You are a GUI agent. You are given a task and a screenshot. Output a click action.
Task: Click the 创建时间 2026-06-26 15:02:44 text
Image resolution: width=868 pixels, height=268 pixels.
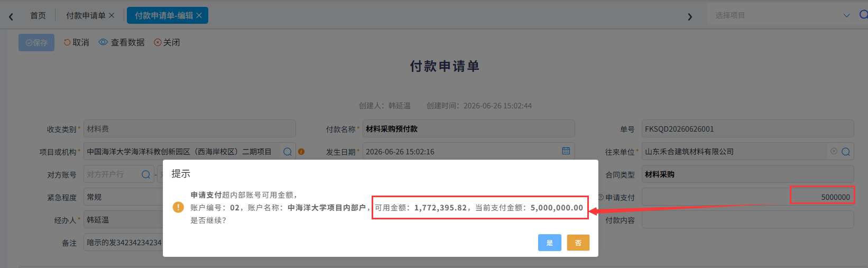click(x=479, y=106)
